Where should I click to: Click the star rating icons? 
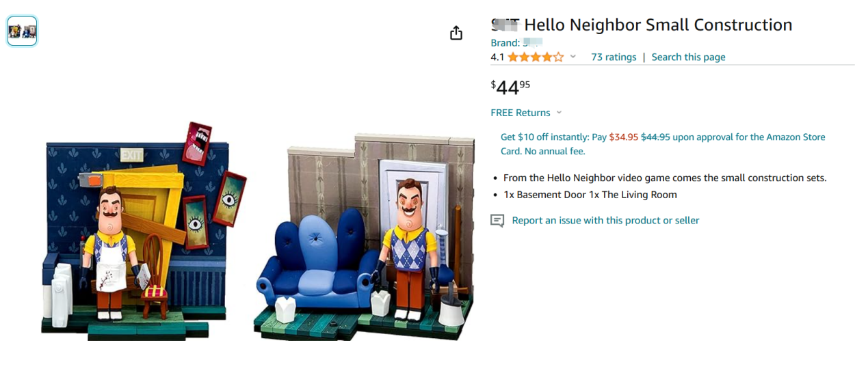(536, 57)
